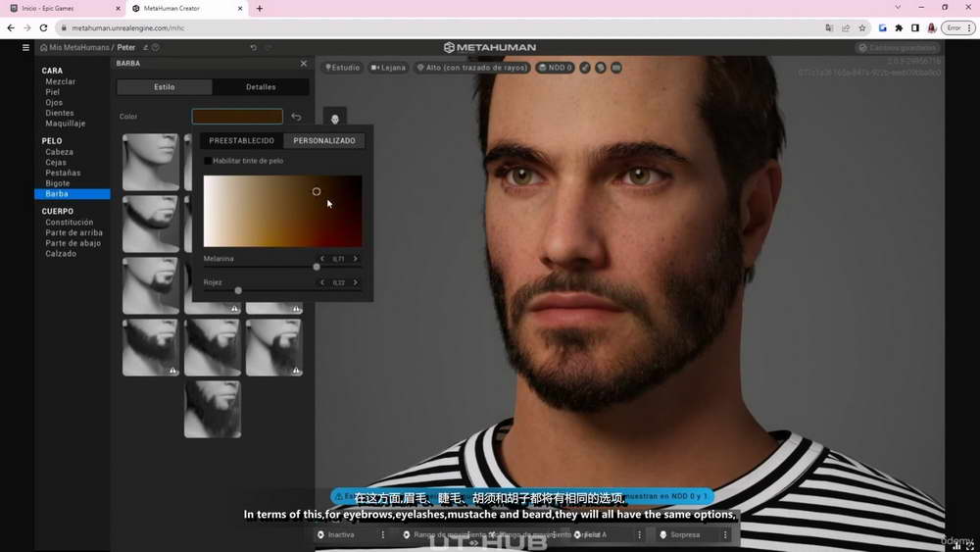Click the beard Color swatch field
The height and width of the screenshot is (552, 980).
(237, 117)
